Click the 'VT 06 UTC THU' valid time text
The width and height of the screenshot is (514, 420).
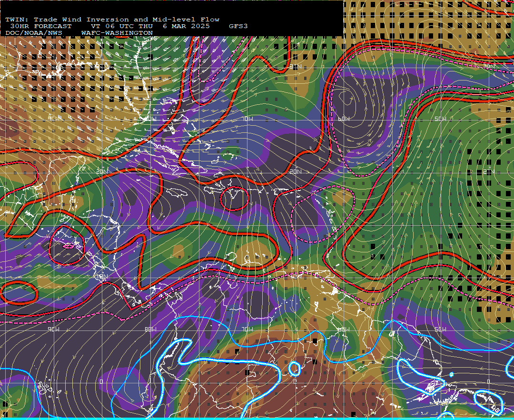pyautogui.click(x=122, y=26)
